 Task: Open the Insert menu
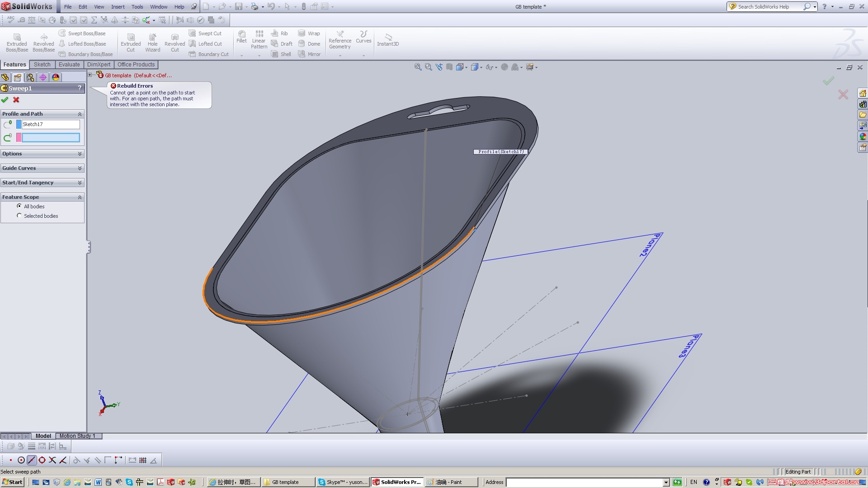click(x=118, y=7)
